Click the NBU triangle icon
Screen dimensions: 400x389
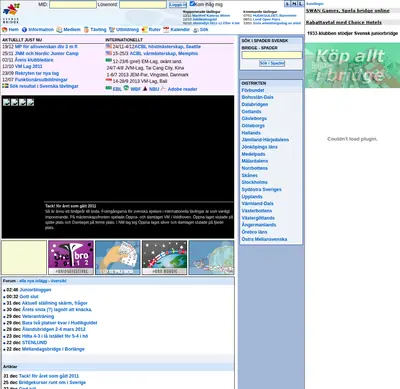click(x=145, y=89)
